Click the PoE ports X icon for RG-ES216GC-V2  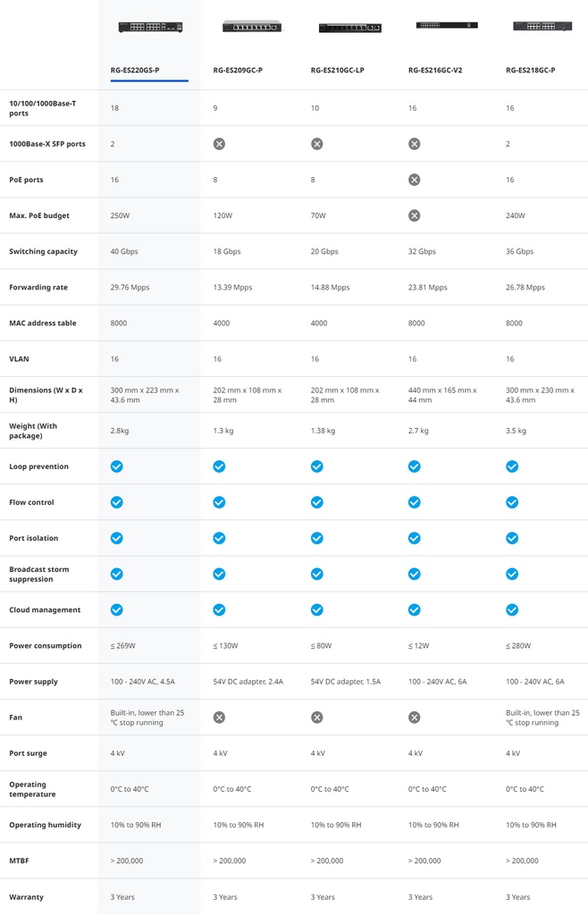414,180
